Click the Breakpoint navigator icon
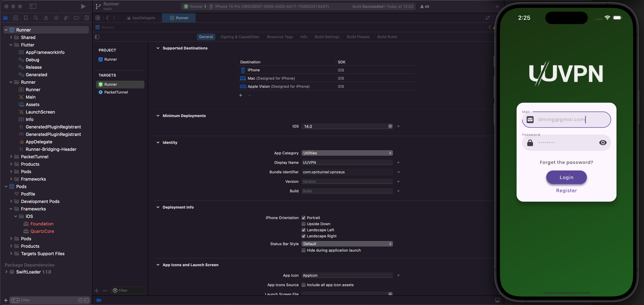644x305 pixels. point(76,18)
